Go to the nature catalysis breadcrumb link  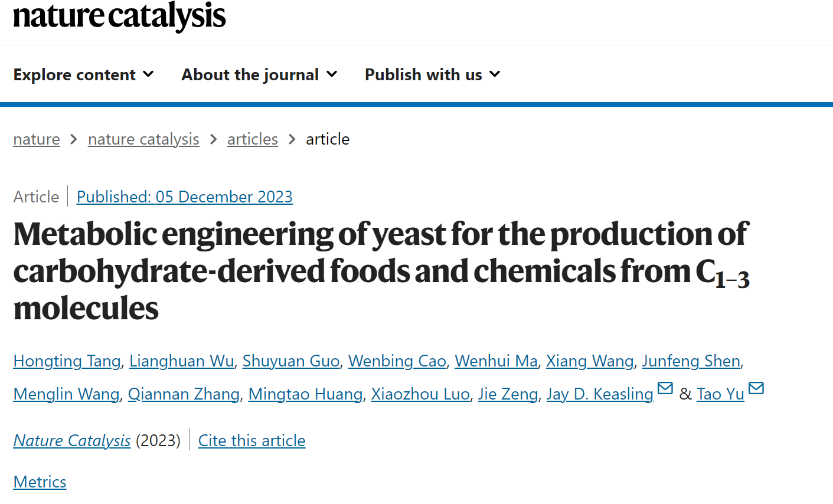pyautogui.click(x=143, y=139)
